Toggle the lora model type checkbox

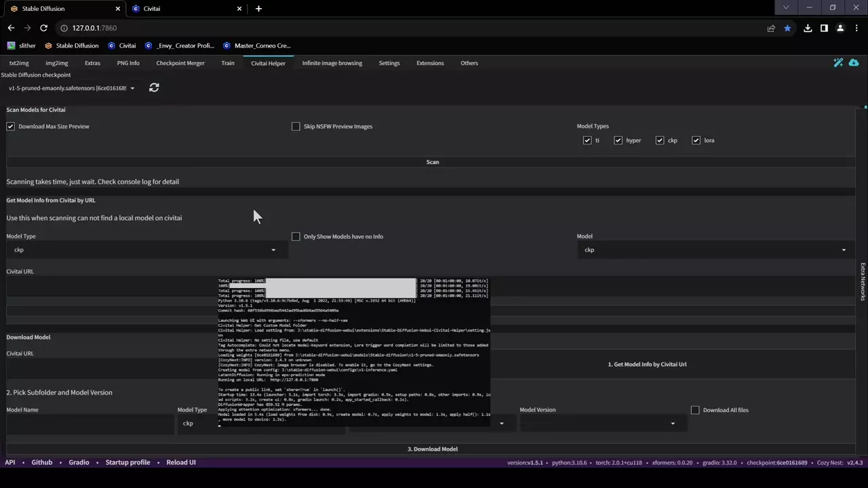tap(696, 140)
